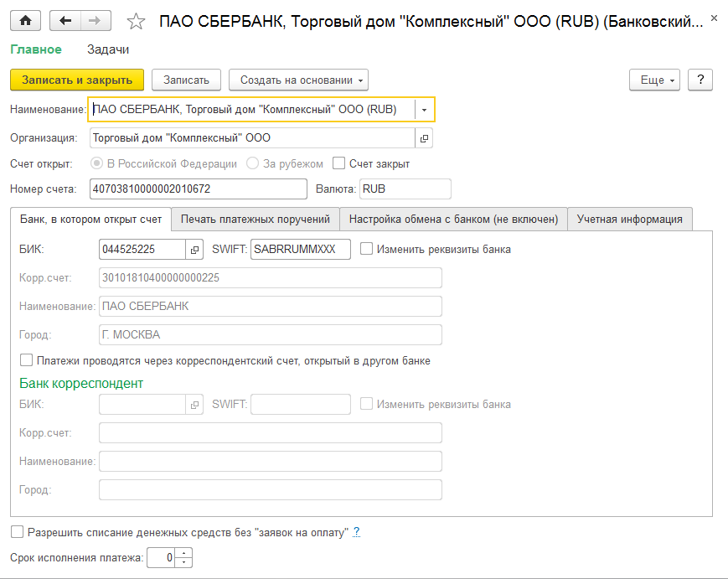Tick the 'Счет закрыт' checkbox

[339, 163]
